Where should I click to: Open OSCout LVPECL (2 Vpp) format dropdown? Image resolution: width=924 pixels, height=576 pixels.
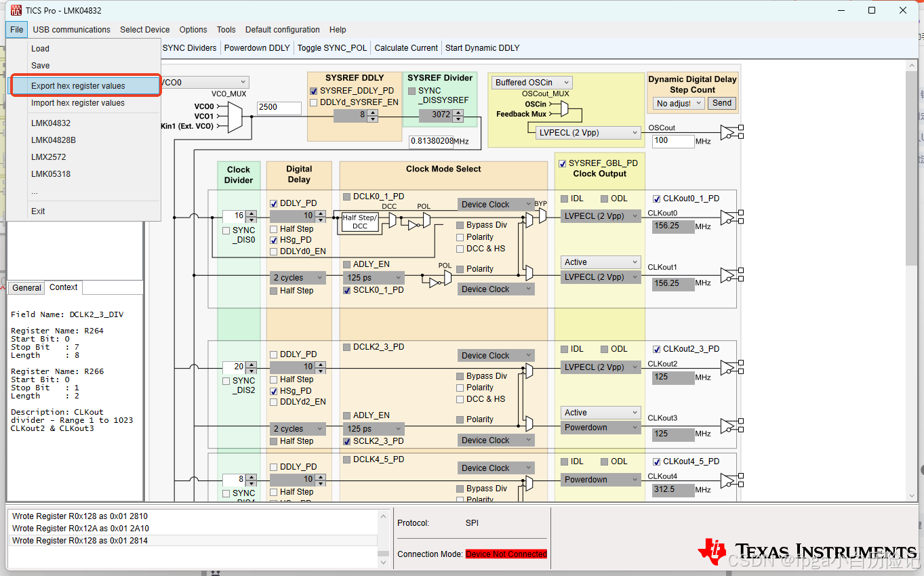point(588,133)
